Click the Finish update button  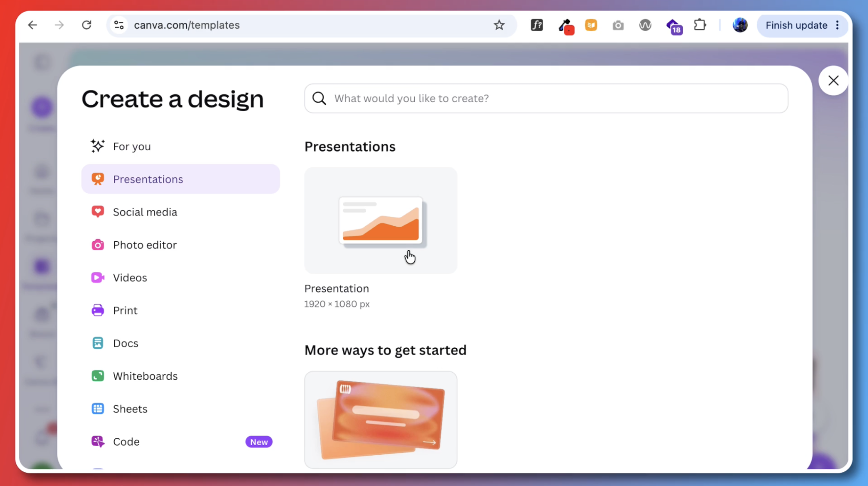(796, 25)
